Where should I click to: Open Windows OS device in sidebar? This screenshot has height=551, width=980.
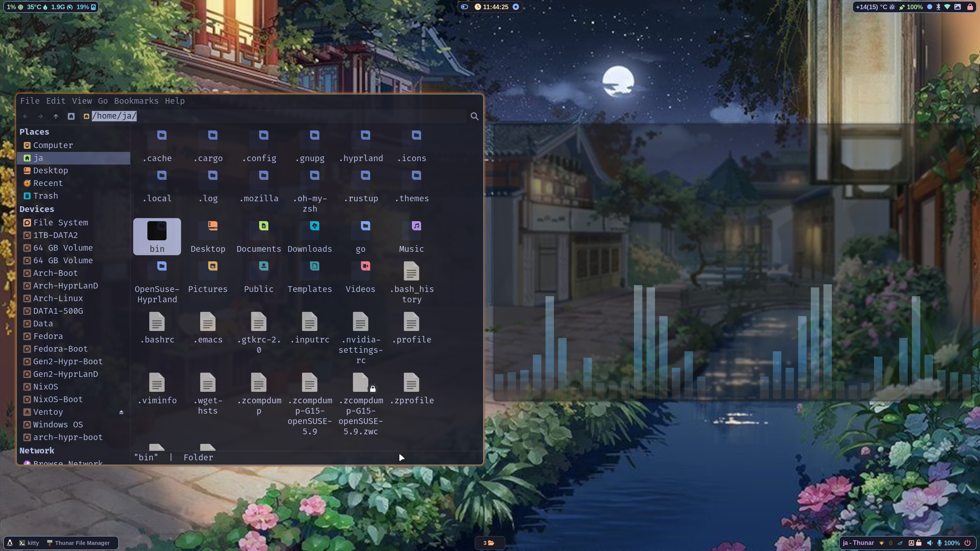(58, 425)
